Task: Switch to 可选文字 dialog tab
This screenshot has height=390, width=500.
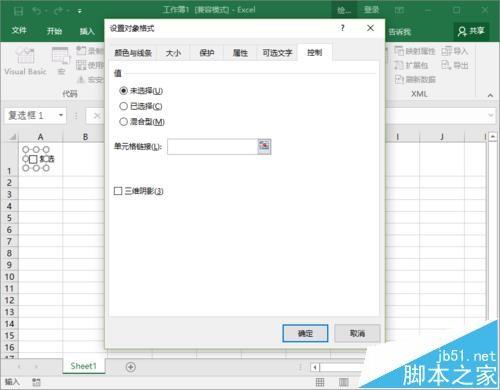Action: pos(277,53)
